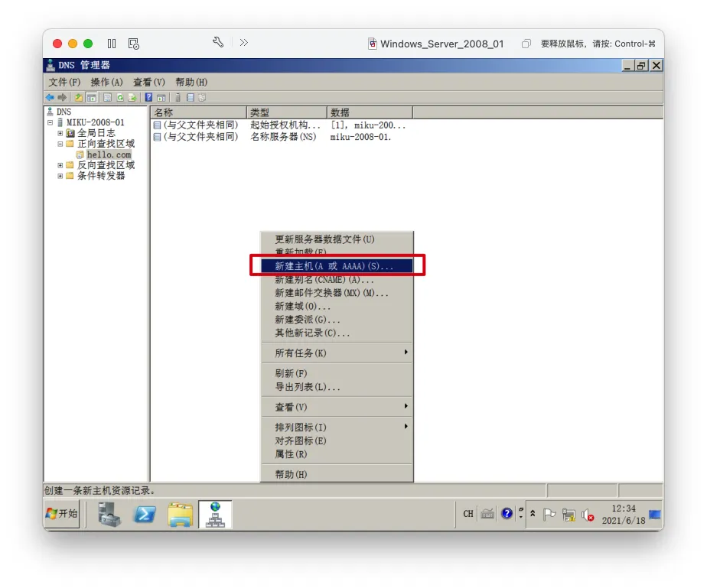
Task: Click the Forward arrow in the DNS toolbar
Action: [x=62, y=97]
